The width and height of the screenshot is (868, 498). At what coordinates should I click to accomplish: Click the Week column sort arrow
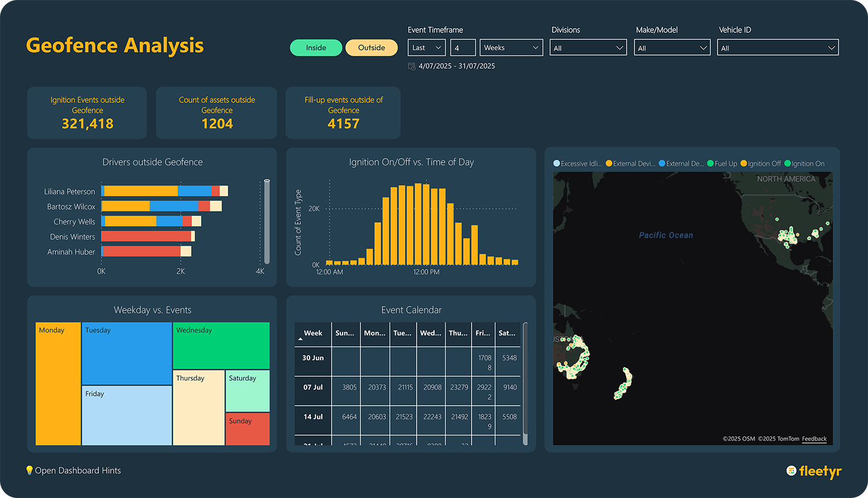coord(300,340)
